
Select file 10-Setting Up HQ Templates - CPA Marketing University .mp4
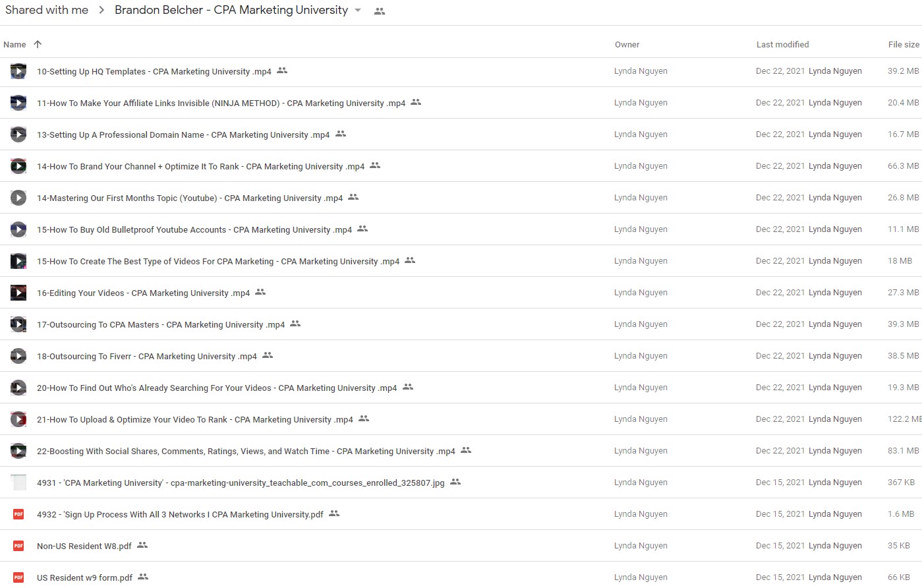coord(154,72)
